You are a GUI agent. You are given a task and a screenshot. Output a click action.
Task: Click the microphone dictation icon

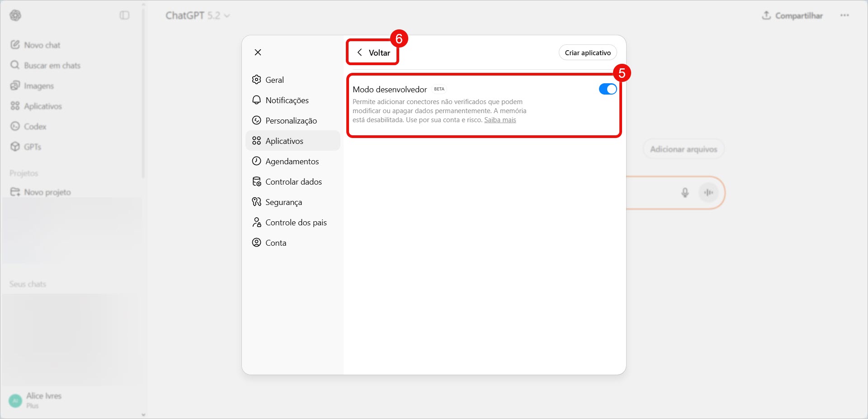pos(685,193)
